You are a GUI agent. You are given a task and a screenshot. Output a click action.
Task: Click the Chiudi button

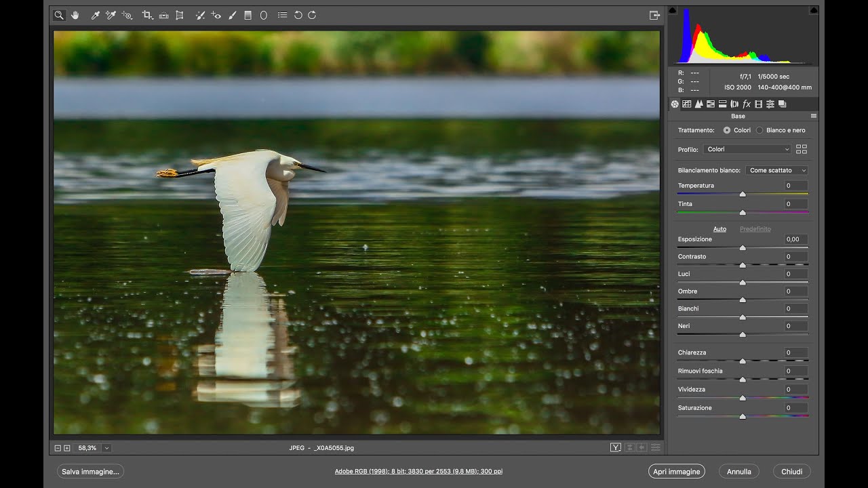[791, 472]
